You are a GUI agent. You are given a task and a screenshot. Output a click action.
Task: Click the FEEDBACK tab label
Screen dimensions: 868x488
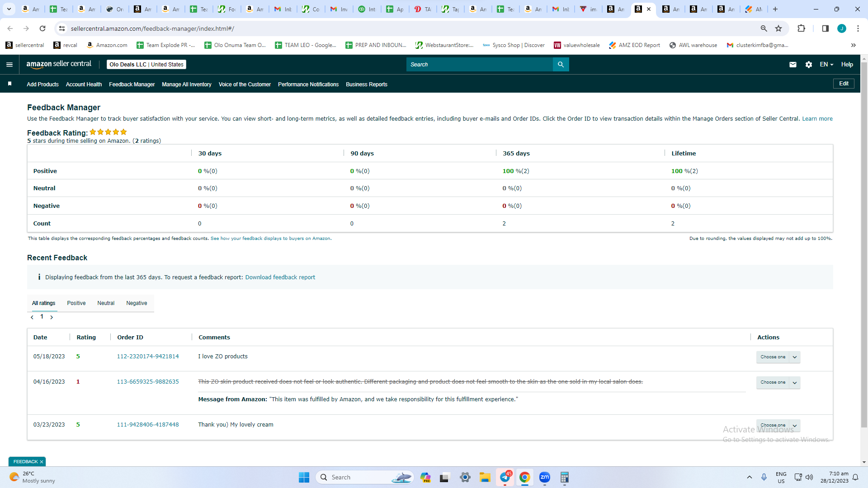pyautogui.click(x=25, y=462)
